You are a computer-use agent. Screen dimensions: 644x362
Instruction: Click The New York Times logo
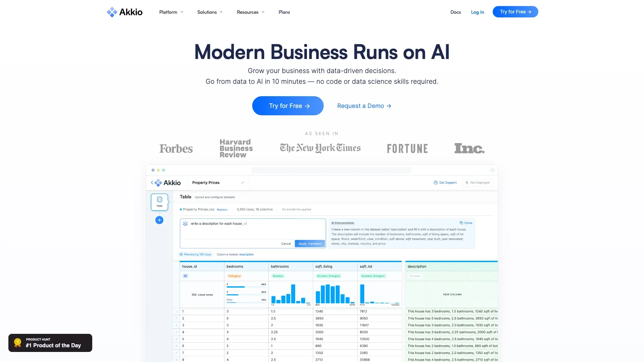(x=320, y=148)
